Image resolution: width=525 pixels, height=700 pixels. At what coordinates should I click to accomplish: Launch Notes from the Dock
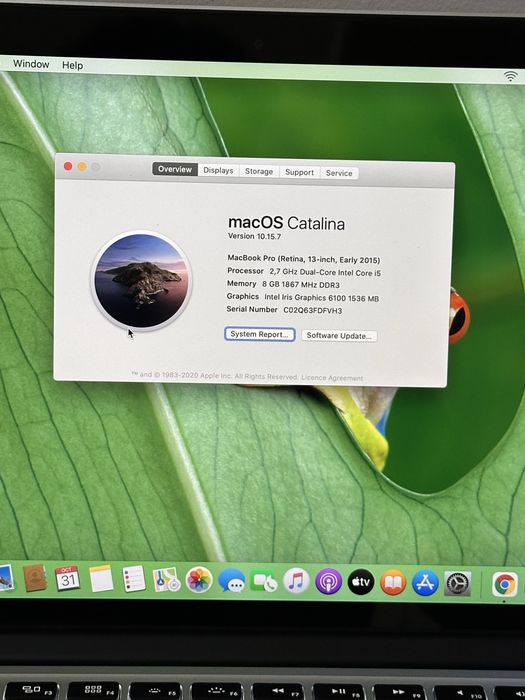tap(101, 579)
